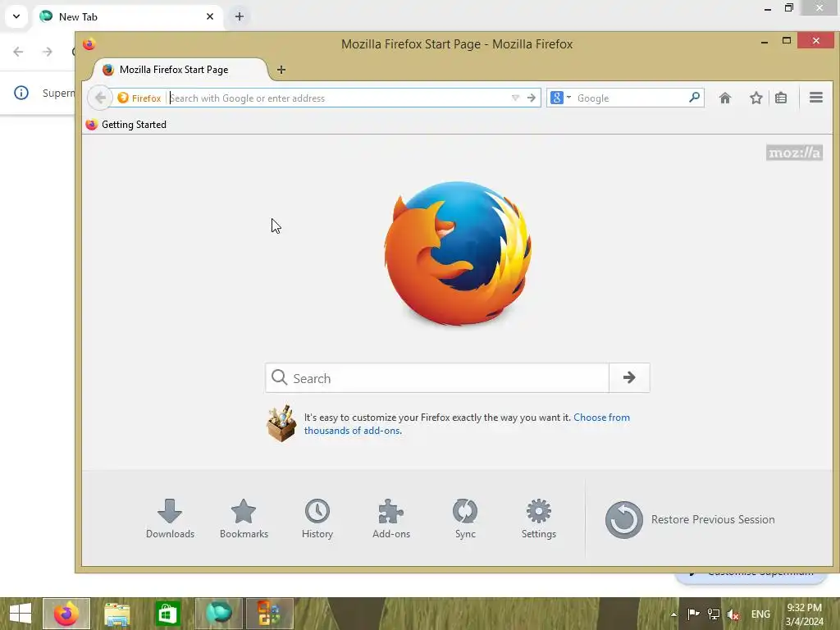840x630 pixels.
Task: Click Supermium icon in taskbar
Action: [218, 614]
